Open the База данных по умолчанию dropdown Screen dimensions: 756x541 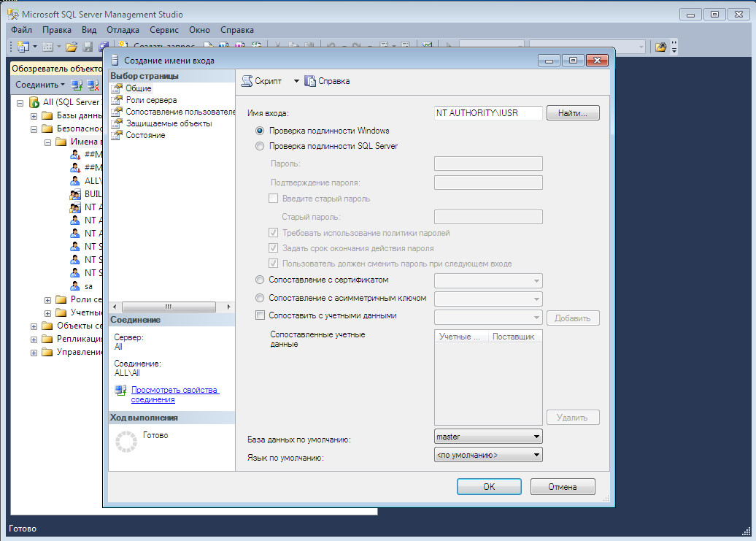(488, 437)
